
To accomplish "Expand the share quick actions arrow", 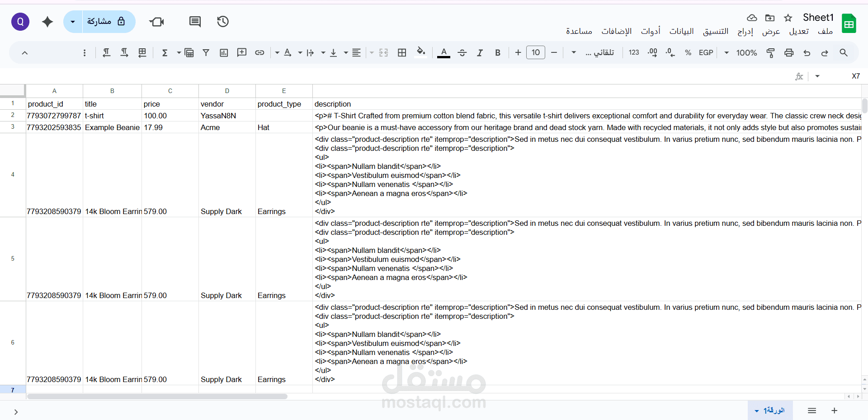I will (x=73, y=22).
